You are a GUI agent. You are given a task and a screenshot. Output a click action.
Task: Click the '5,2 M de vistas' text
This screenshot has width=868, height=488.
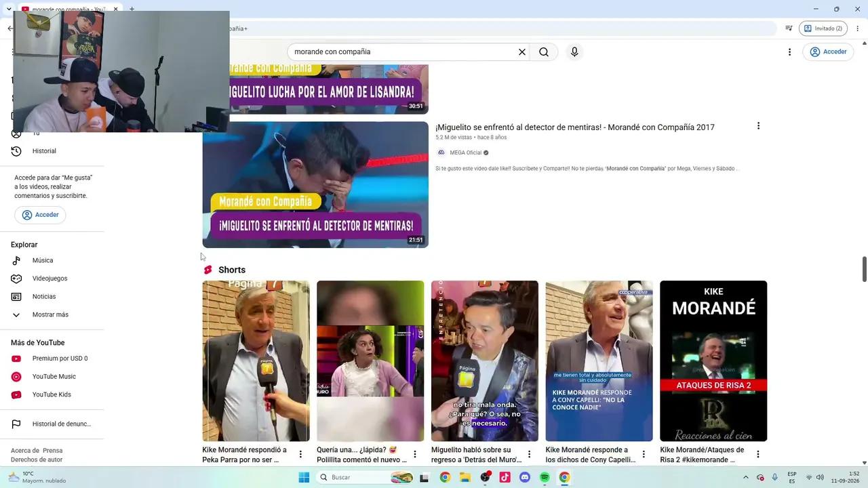(x=454, y=138)
